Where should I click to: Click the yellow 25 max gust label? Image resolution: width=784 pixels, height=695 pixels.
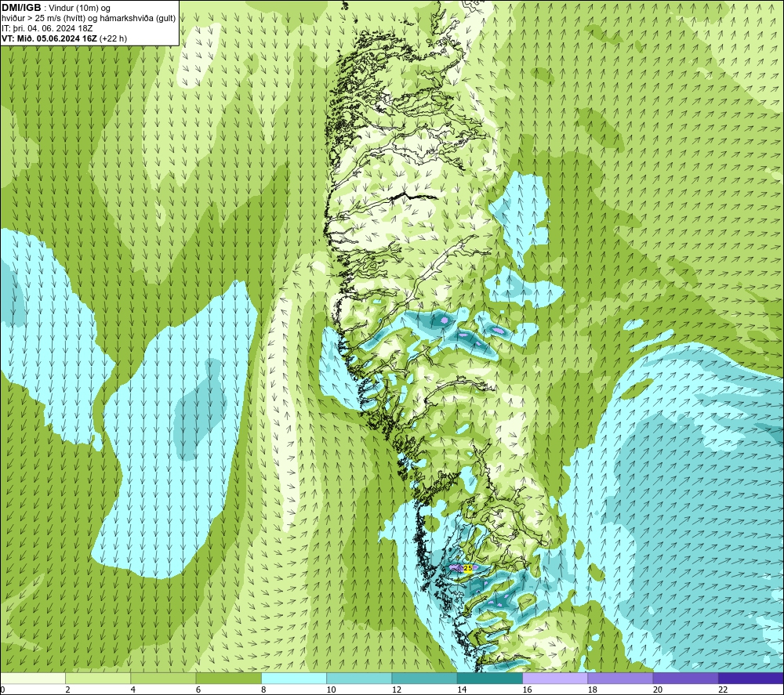pos(468,568)
